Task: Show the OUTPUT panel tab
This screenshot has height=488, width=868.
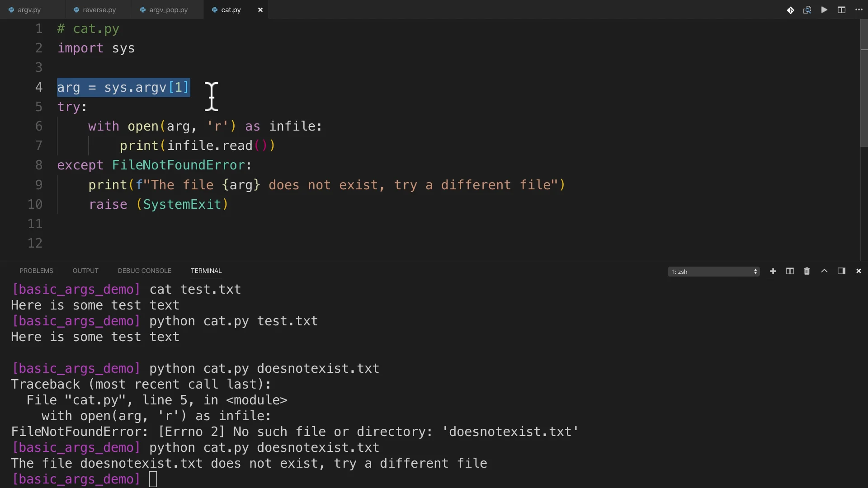Action: (85, 271)
